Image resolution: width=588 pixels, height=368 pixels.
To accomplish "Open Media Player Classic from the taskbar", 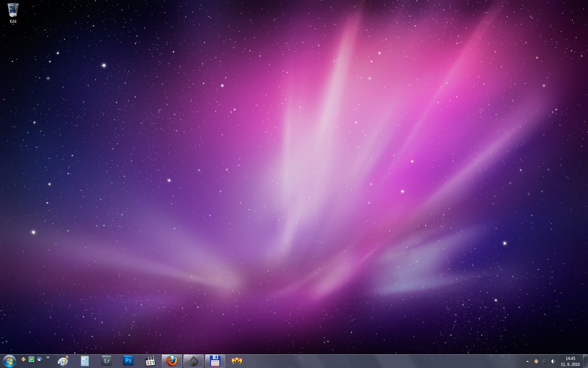I will (x=150, y=361).
